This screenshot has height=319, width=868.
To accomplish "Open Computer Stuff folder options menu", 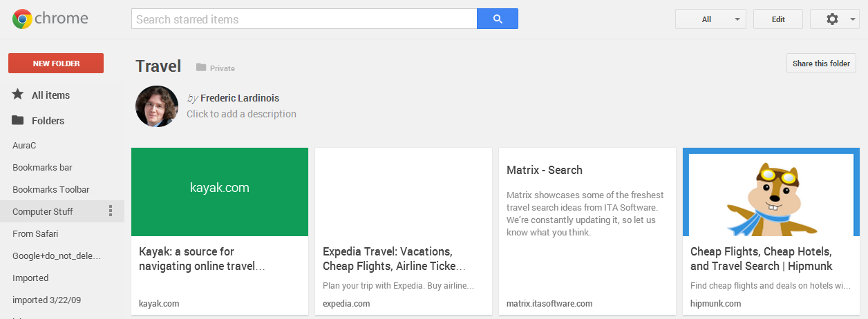I will pos(111,211).
